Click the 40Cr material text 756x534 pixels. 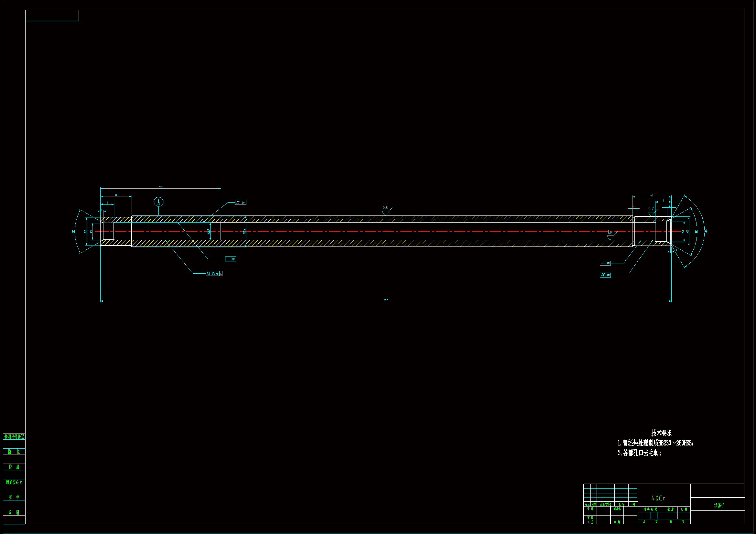click(x=658, y=498)
